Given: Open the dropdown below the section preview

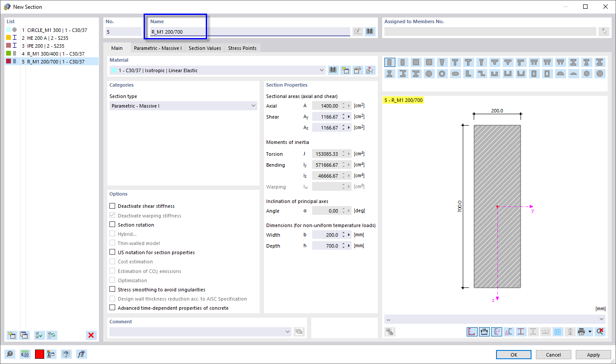Looking at the screenshot, I should tap(495, 319).
